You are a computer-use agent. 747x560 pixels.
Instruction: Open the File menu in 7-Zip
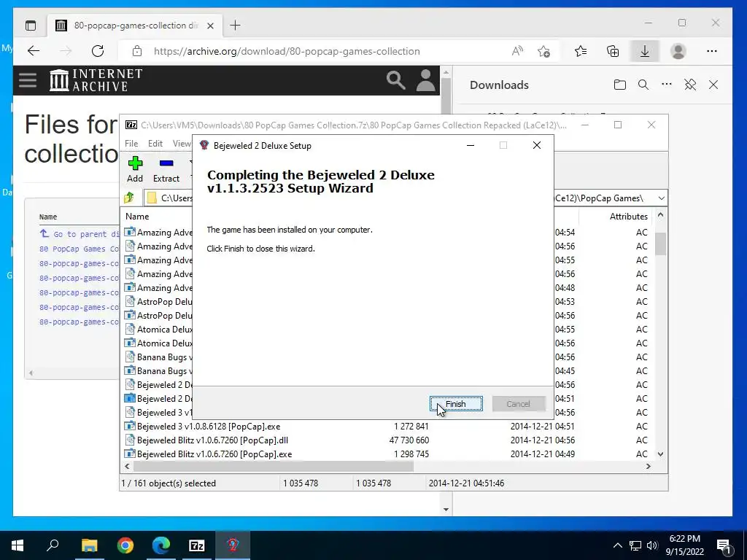pyautogui.click(x=131, y=144)
